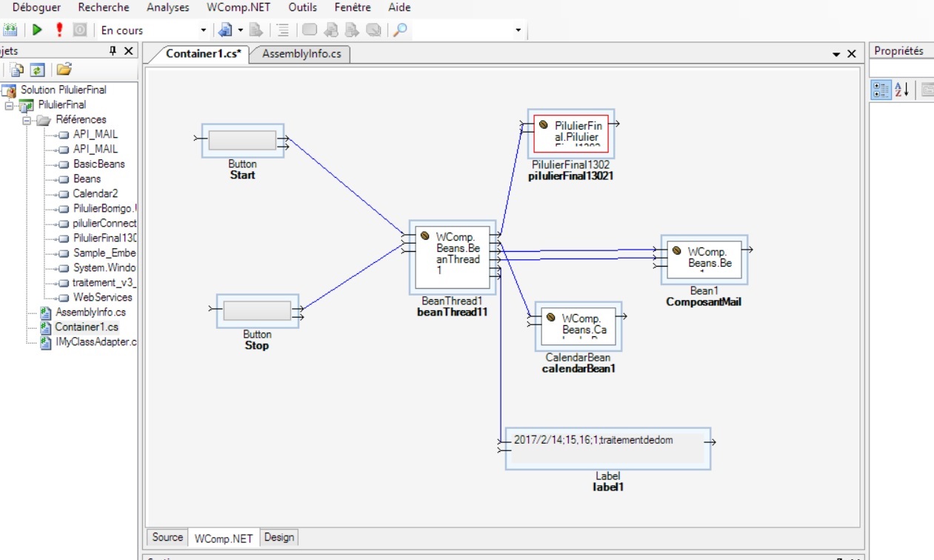Collapse the Références tree node
Image resolution: width=934 pixels, height=560 pixels.
[27, 119]
